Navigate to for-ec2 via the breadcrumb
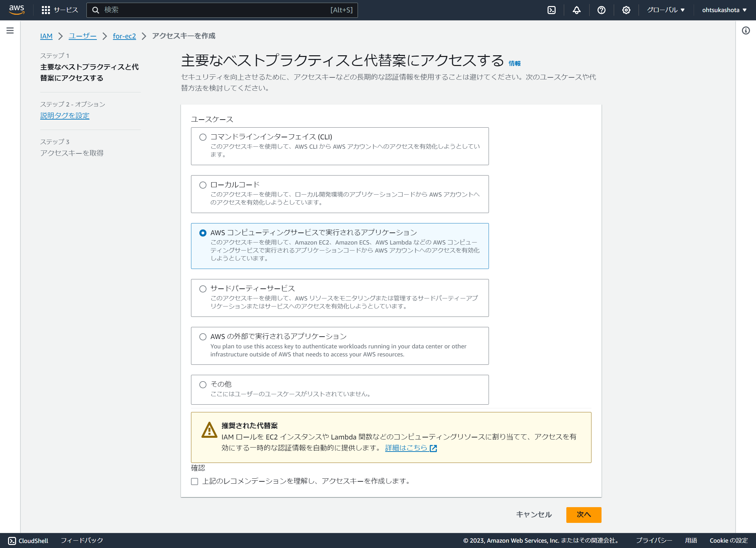The height and width of the screenshot is (548, 756). tap(124, 36)
